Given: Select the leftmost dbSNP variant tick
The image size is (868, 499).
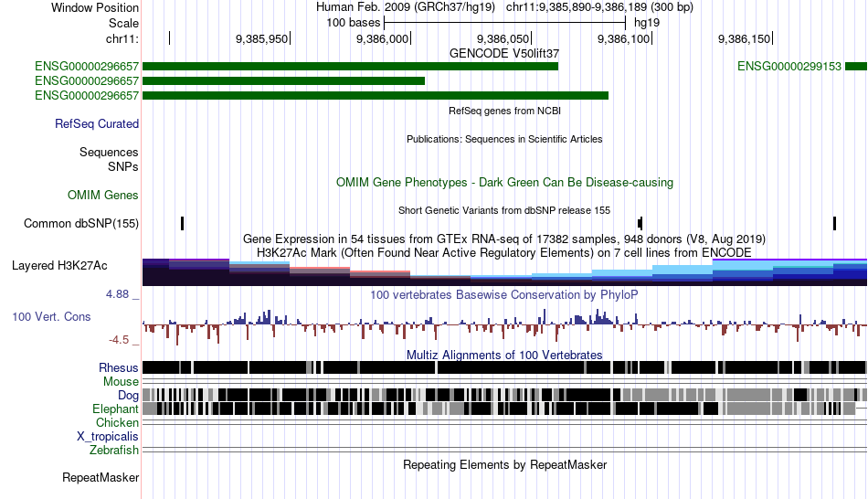Looking at the screenshot, I should tap(182, 223).
